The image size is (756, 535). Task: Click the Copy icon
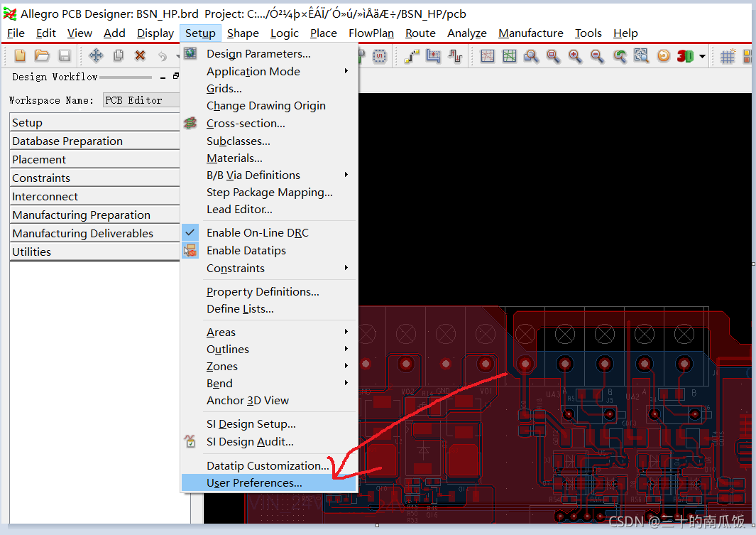(118, 56)
